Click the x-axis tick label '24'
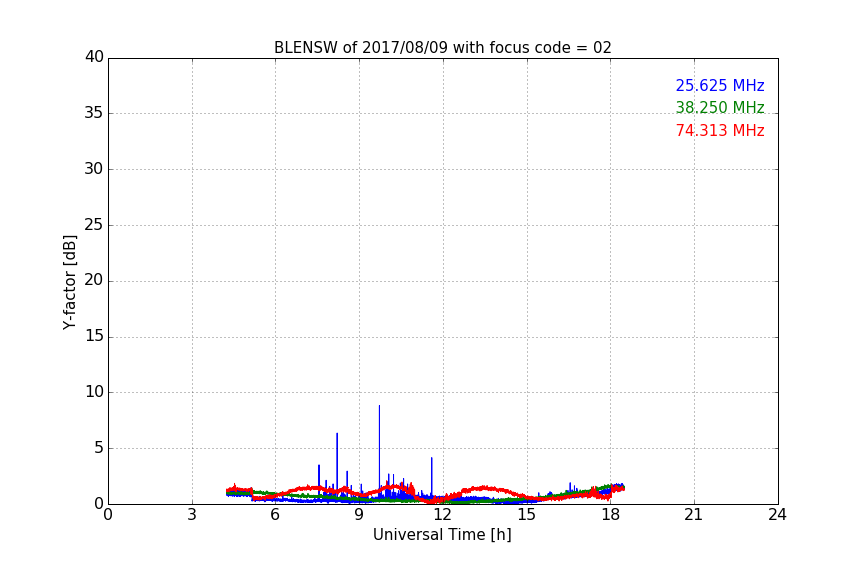This screenshot has width=864, height=576. click(777, 515)
